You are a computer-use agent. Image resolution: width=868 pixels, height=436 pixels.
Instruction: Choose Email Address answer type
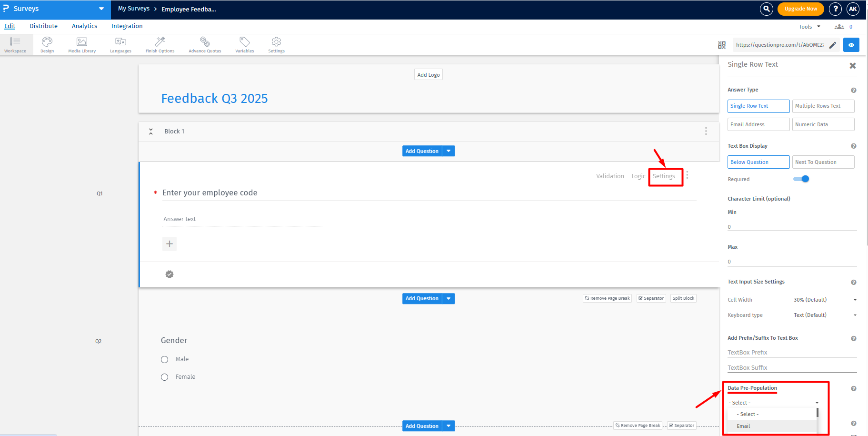tap(758, 124)
